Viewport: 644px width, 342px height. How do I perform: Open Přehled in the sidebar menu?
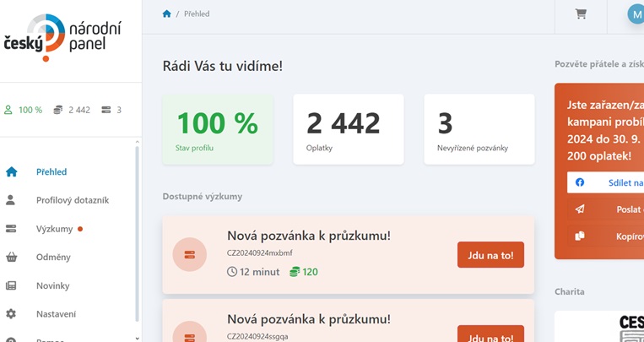pos(51,171)
